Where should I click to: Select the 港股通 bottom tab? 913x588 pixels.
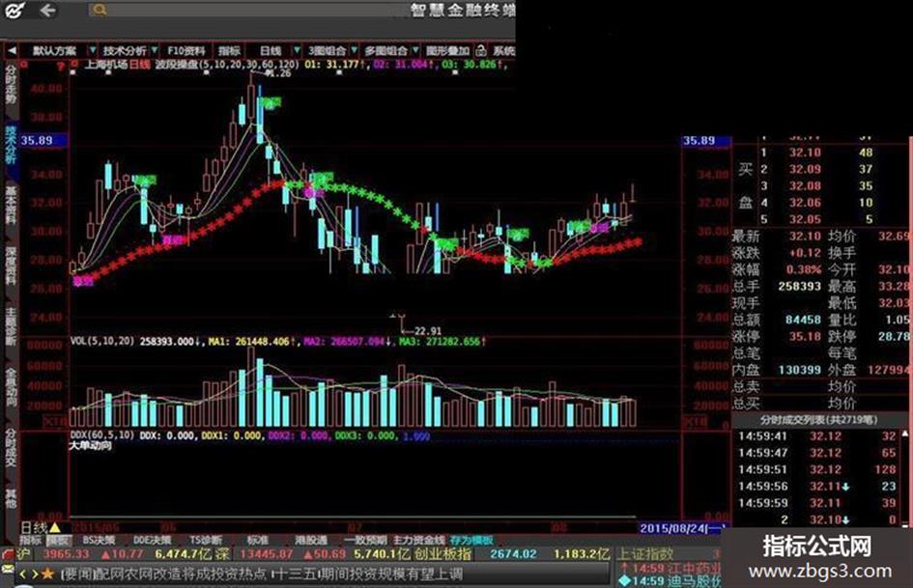click(x=311, y=541)
